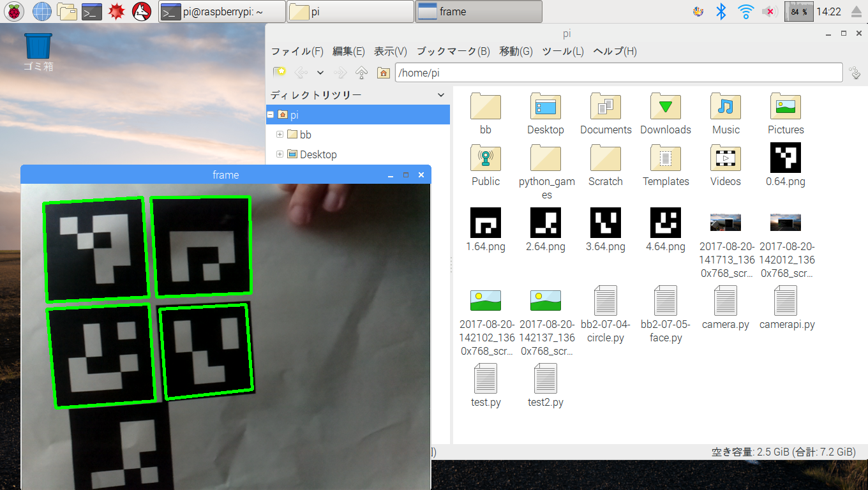The image size is (868, 490).
Task: Select the pi row in the directory tree
Action: point(358,115)
